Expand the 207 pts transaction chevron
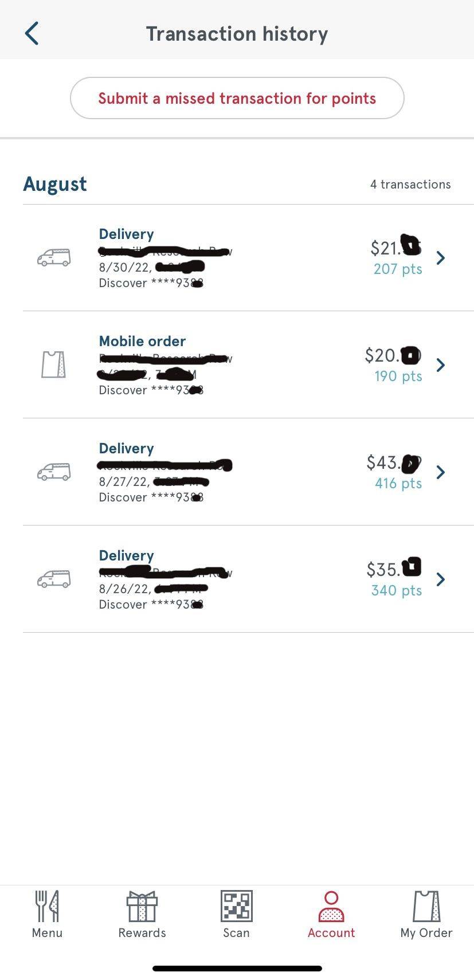474x980 pixels. point(440,258)
